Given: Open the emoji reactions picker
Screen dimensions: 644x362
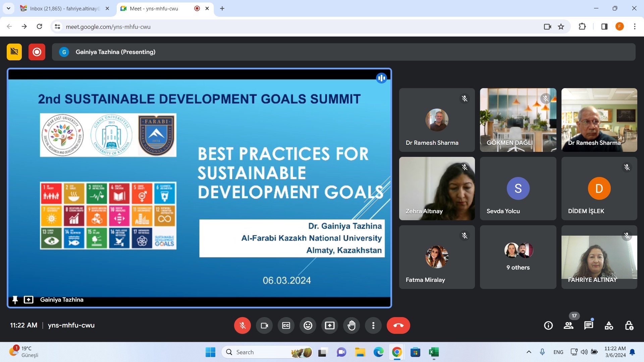Looking at the screenshot, I should [308, 325].
